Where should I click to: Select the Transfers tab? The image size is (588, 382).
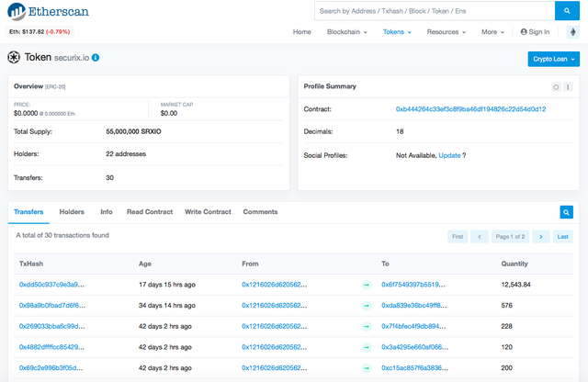(28, 212)
